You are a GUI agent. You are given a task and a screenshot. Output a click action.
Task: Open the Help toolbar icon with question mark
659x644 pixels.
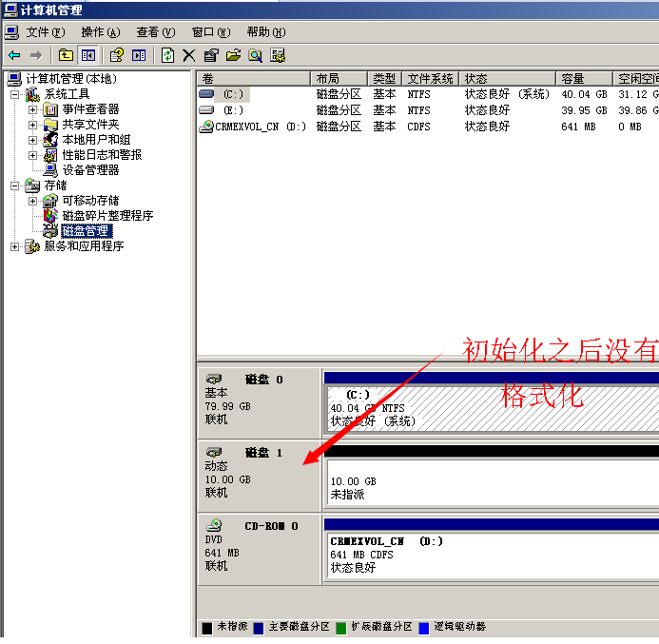pyautogui.click(x=116, y=55)
